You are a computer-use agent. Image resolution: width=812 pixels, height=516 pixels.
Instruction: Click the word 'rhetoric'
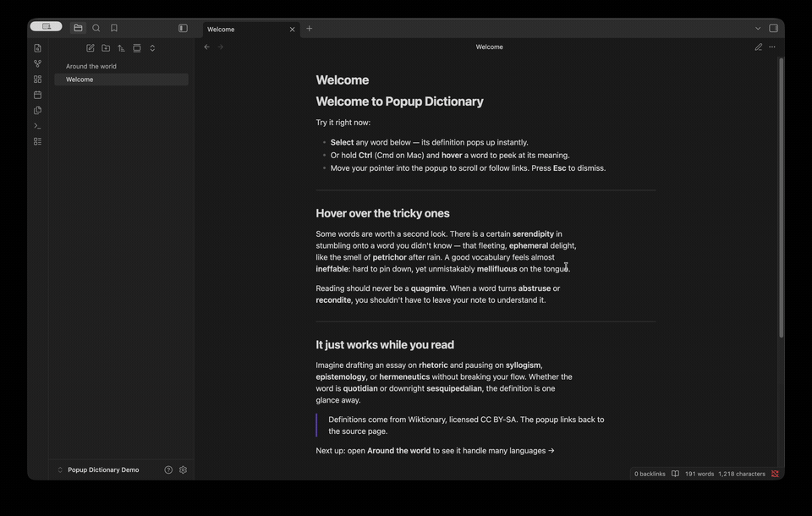[x=433, y=365]
